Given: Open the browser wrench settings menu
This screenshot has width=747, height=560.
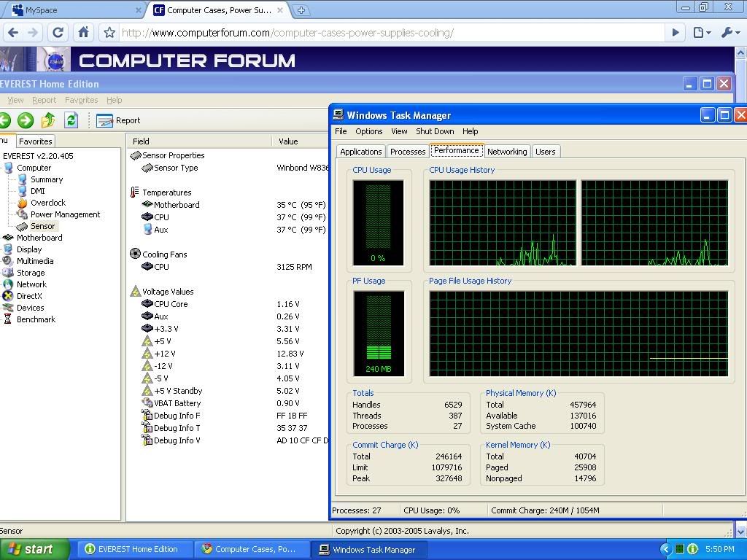Looking at the screenshot, I should [x=729, y=33].
